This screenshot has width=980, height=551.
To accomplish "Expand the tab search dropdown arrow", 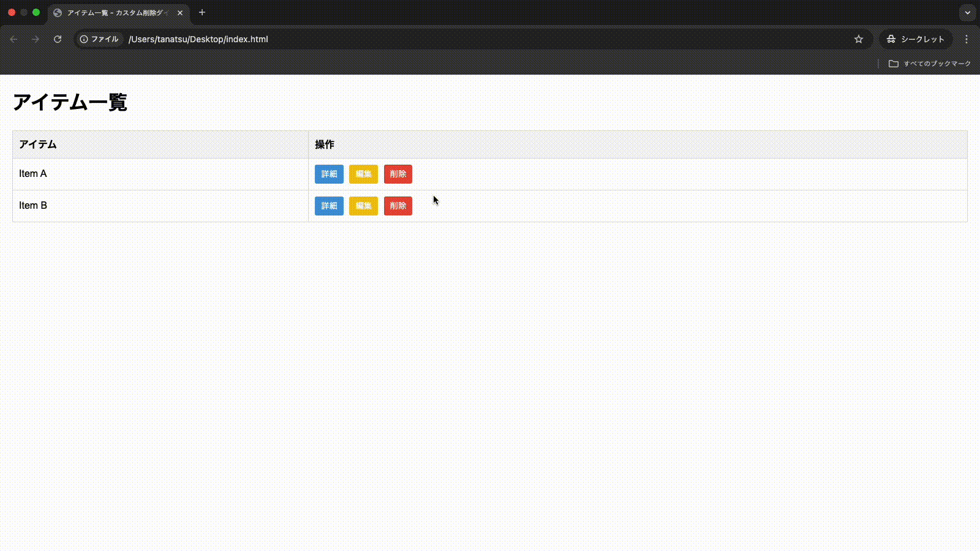I will 968,12.
